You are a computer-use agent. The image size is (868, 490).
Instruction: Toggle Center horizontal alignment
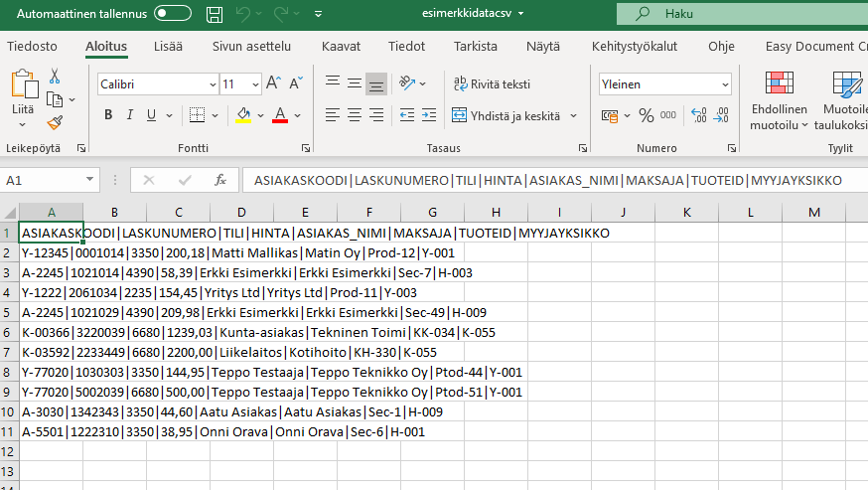coord(355,115)
